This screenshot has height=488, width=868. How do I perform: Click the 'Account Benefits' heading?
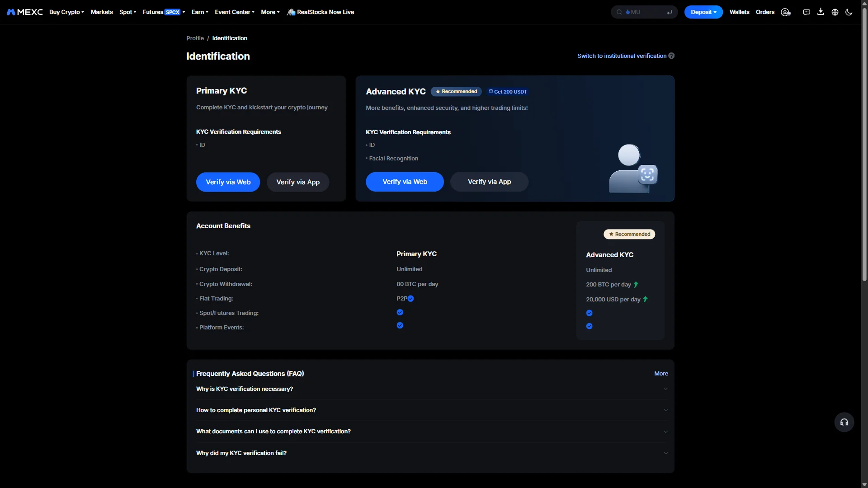click(223, 226)
